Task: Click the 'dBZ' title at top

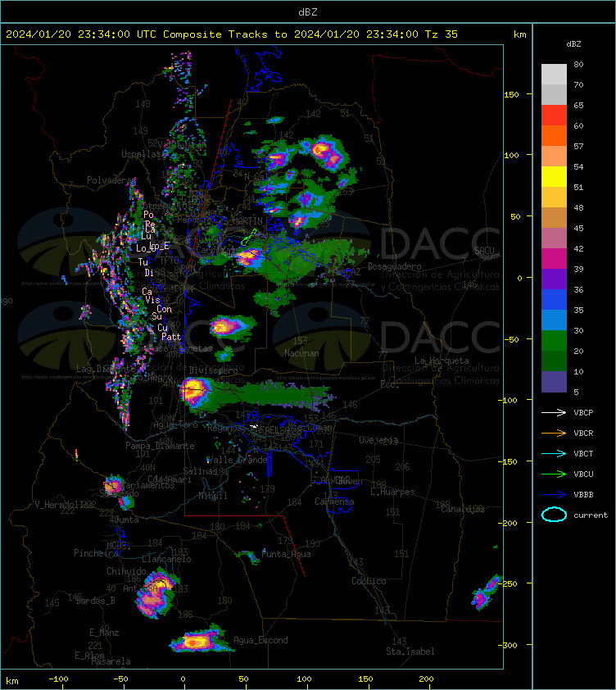Action: [x=307, y=11]
